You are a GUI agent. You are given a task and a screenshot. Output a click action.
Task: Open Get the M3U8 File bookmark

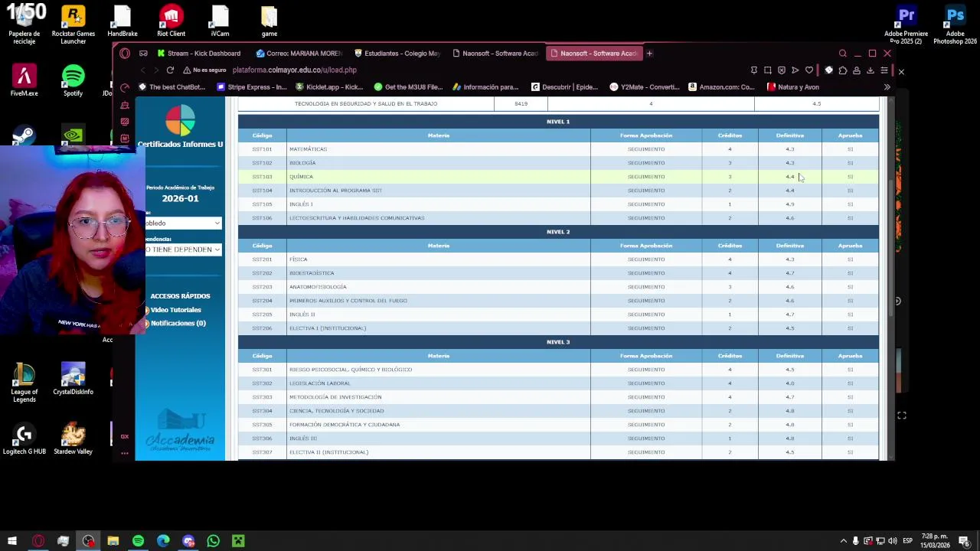[x=409, y=87]
